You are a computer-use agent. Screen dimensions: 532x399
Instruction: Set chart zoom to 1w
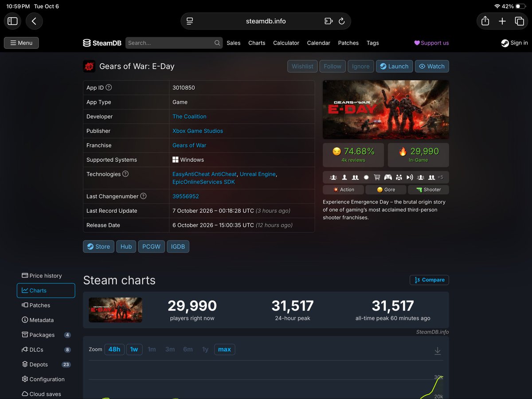point(134,349)
